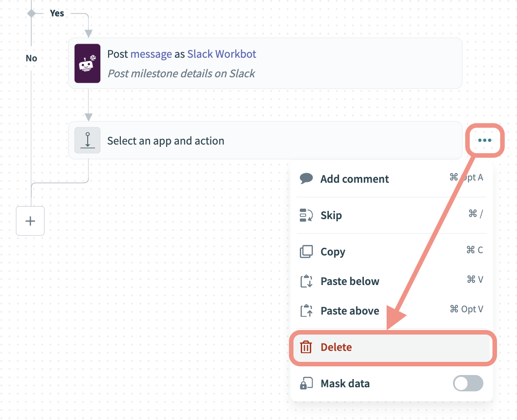Select Add comment menu entry
This screenshot has width=517, height=420.
354,179
